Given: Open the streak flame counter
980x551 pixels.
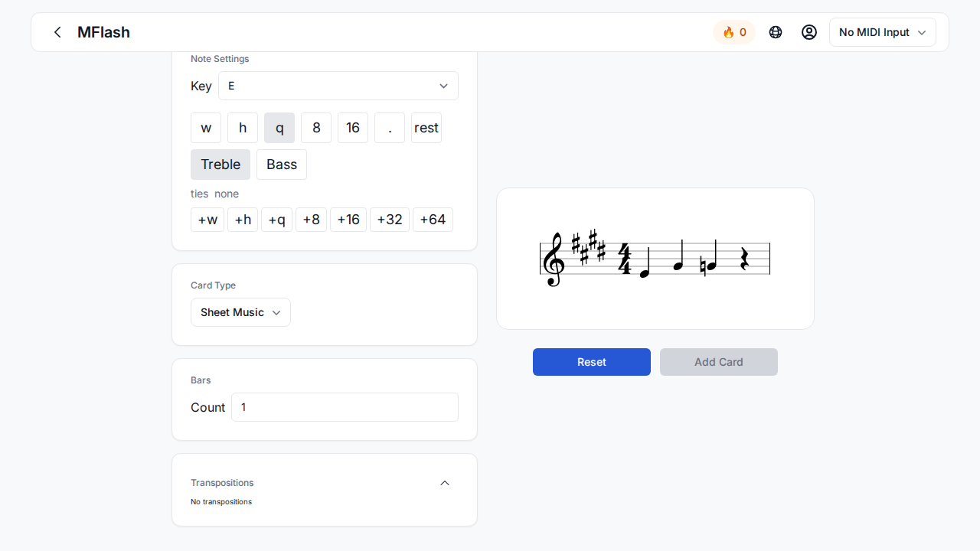Looking at the screenshot, I should click(x=734, y=32).
